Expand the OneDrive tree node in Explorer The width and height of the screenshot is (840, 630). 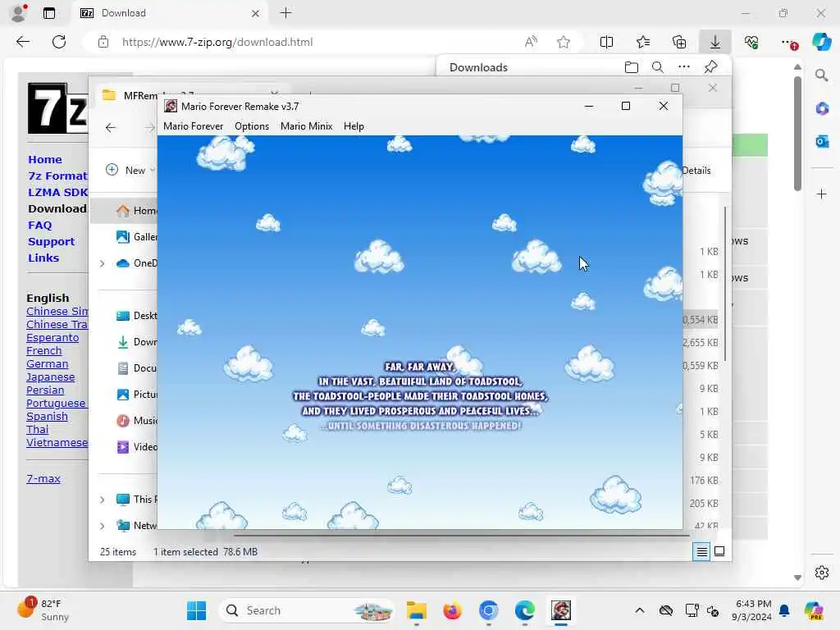102,263
